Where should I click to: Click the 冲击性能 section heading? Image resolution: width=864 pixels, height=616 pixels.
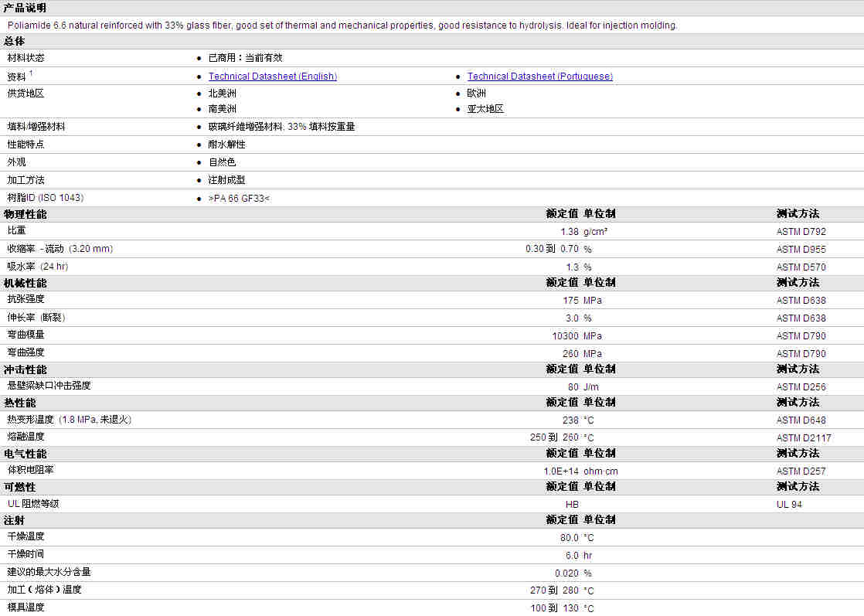25,369
